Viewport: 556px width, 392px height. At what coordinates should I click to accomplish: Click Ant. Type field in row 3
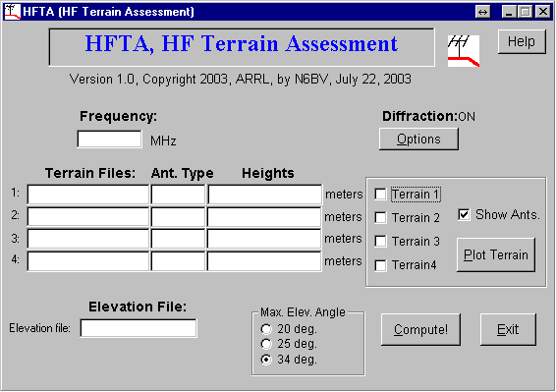click(179, 239)
